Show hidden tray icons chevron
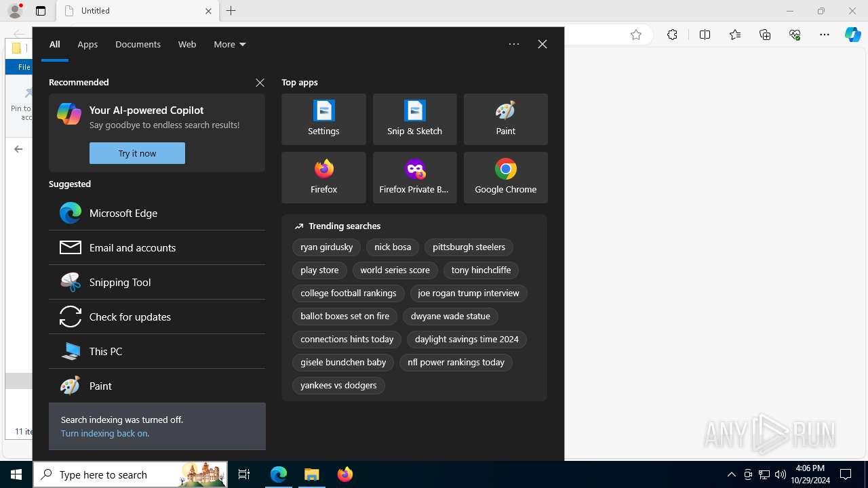This screenshot has width=868, height=488. (x=731, y=474)
